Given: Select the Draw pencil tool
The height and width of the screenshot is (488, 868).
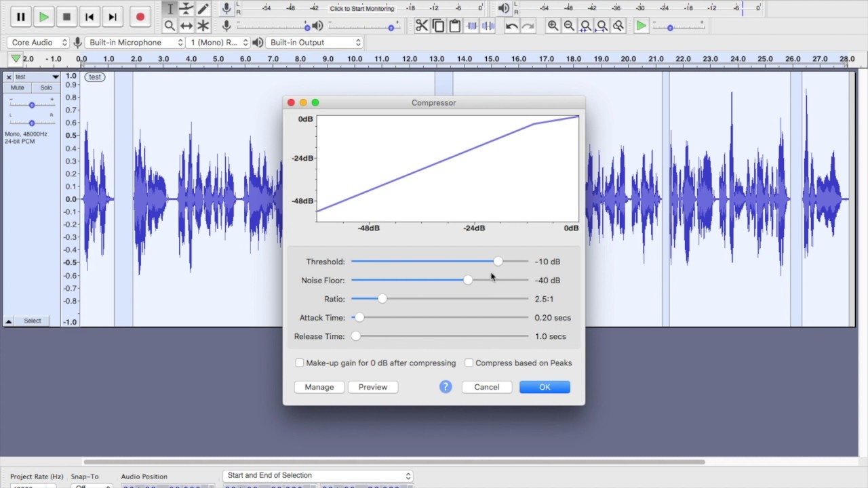Looking at the screenshot, I should [203, 9].
